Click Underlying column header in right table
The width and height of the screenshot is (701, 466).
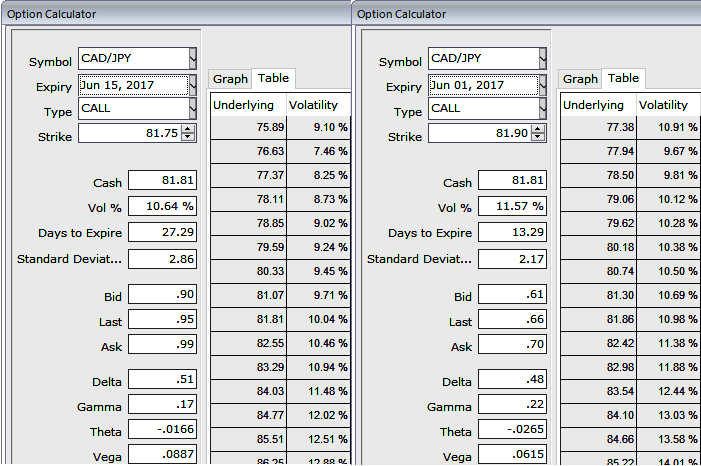click(598, 105)
